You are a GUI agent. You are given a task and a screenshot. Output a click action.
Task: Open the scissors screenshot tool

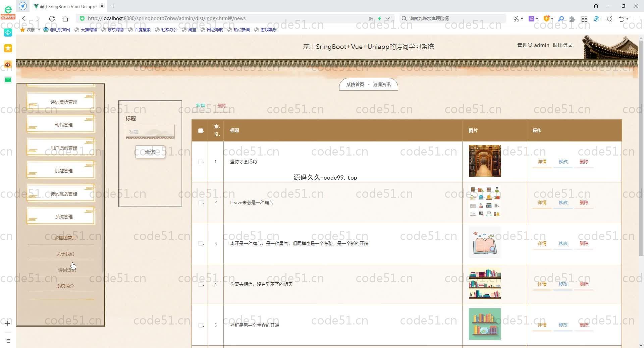click(x=516, y=19)
